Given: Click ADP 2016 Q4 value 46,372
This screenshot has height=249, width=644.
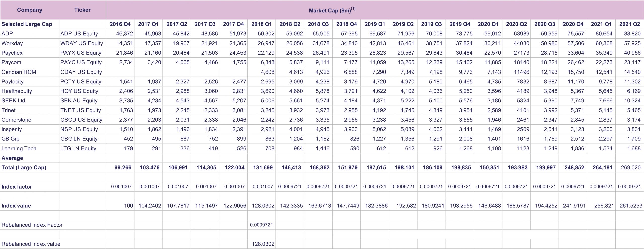Looking at the screenshot, I should pyautogui.click(x=125, y=34).
